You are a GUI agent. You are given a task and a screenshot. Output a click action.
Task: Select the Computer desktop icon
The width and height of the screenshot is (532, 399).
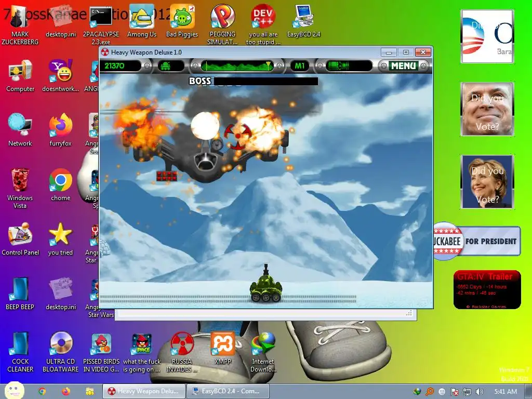tap(20, 76)
